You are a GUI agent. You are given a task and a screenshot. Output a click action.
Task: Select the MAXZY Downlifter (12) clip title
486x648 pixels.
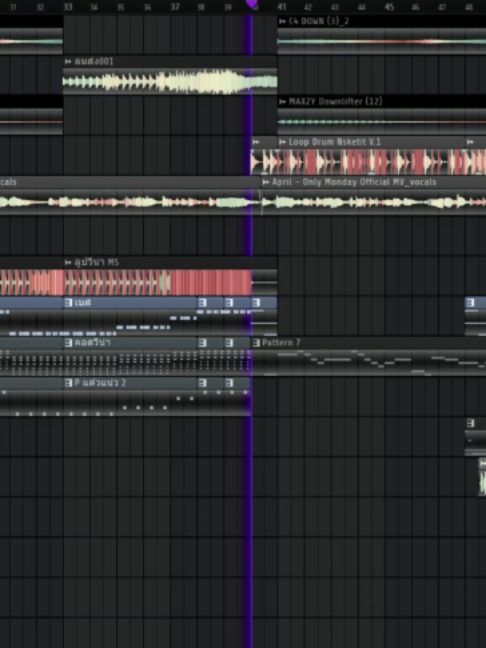[x=336, y=102]
